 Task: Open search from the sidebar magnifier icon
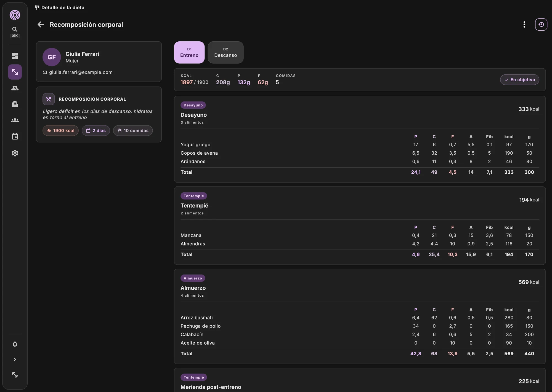click(x=15, y=29)
